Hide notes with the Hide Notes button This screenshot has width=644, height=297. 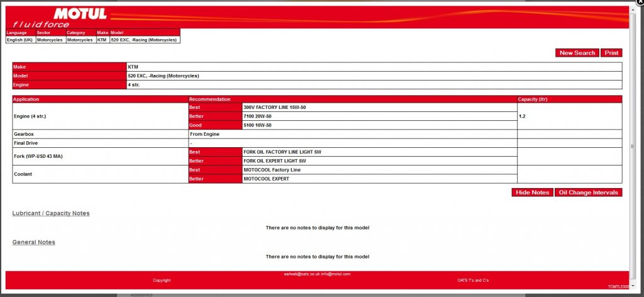pos(532,193)
